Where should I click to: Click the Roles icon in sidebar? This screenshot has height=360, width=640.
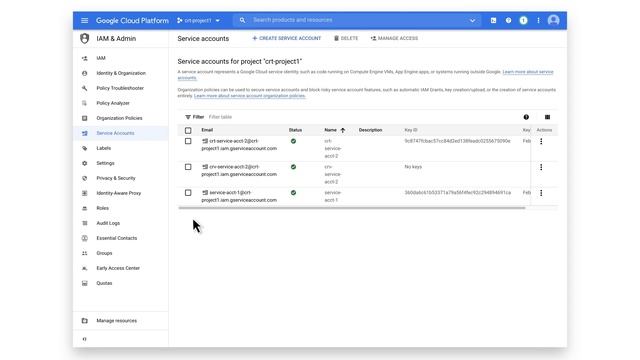[x=84, y=208]
